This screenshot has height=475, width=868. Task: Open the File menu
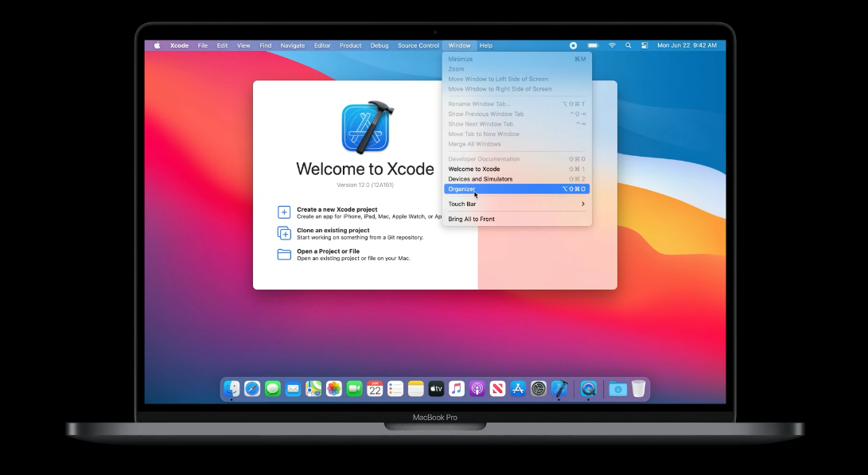203,45
